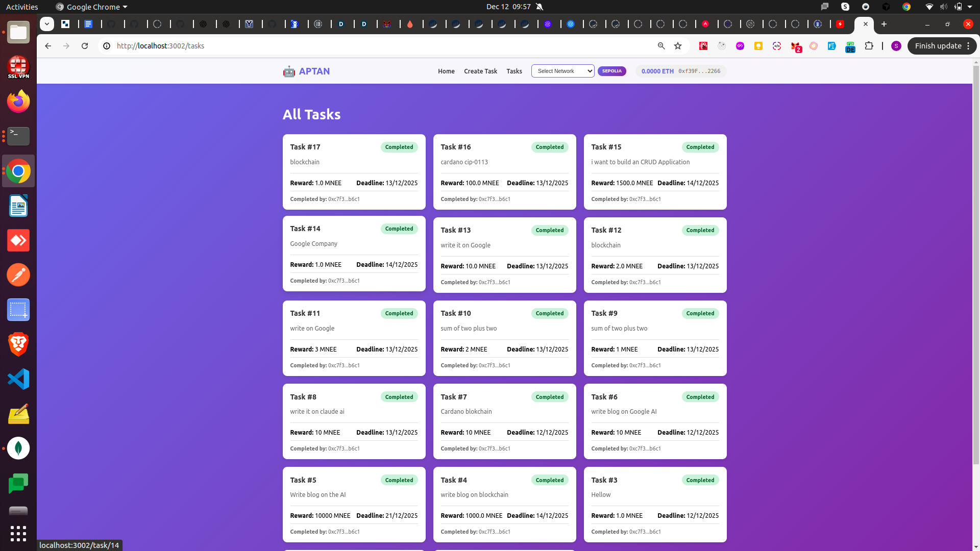Viewport: 980px width, 551px height.
Task: Open the Home navigation link
Action: pos(446,71)
